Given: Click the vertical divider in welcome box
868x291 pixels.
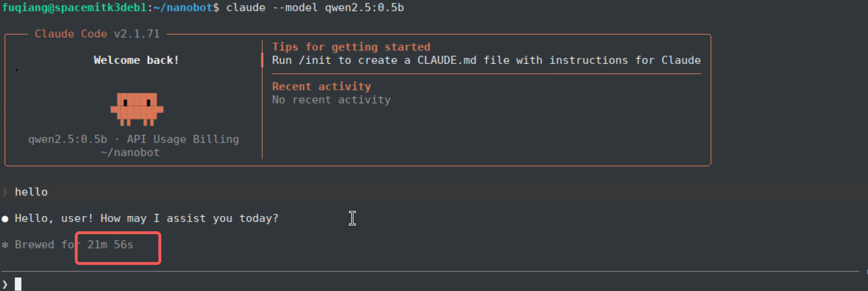Looking at the screenshot, I should [x=262, y=100].
